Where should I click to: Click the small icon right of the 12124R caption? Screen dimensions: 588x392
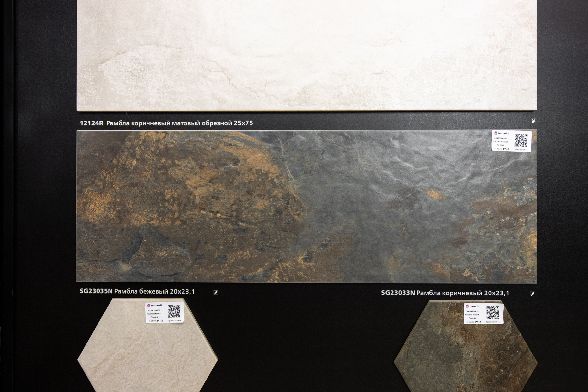[x=533, y=121]
